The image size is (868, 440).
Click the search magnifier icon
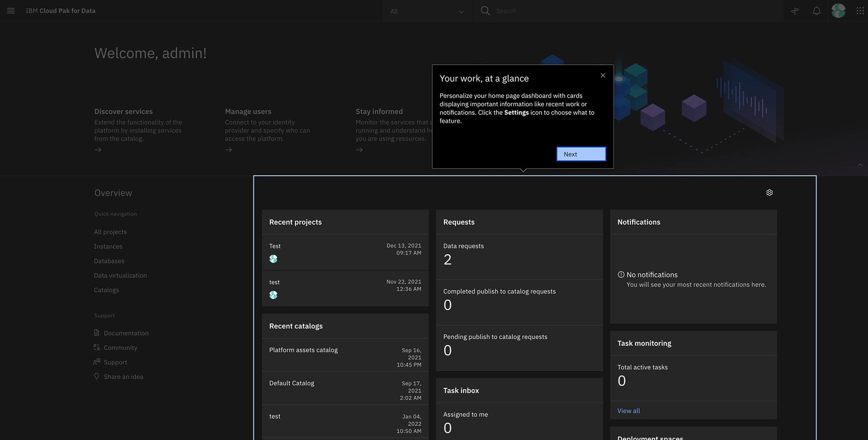point(485,11)
